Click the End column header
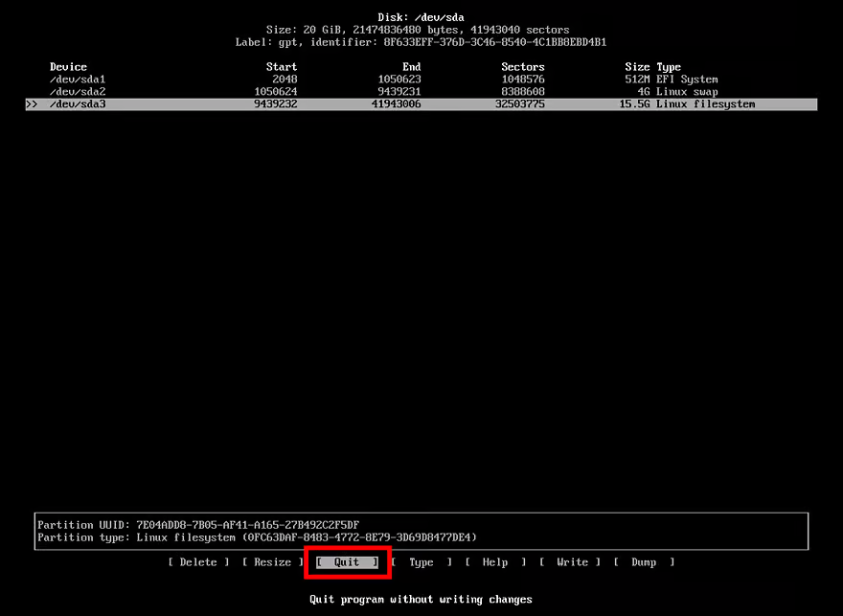This screenshot has width=843, height=616. pyautogui.click(x=412, y=67)
